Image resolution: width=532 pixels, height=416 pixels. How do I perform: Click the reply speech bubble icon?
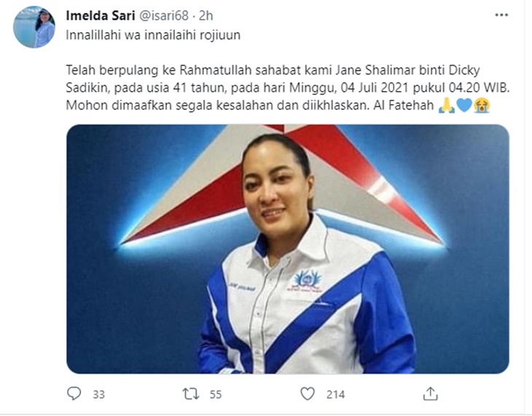(74, 393)
